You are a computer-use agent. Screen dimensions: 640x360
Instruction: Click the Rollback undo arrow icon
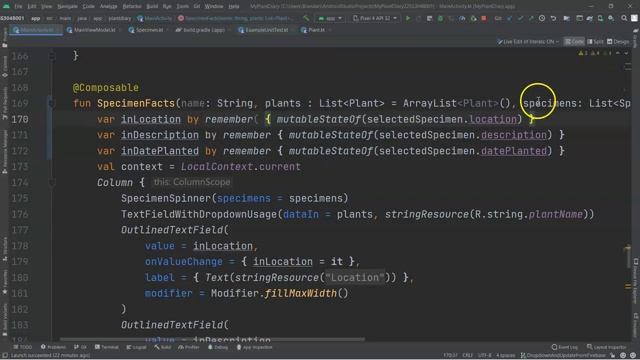553,18
